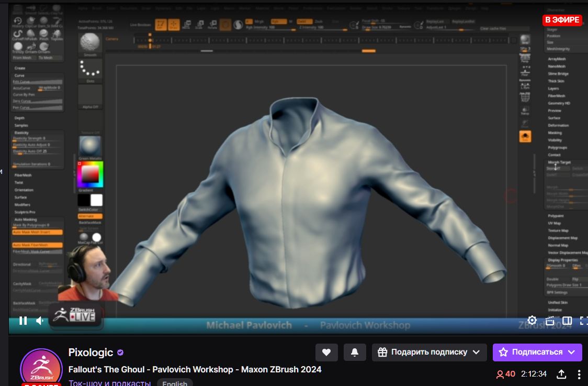Select the black main color swatch
The height and width of the screenshot is (386, 588).
pos(84,200)
